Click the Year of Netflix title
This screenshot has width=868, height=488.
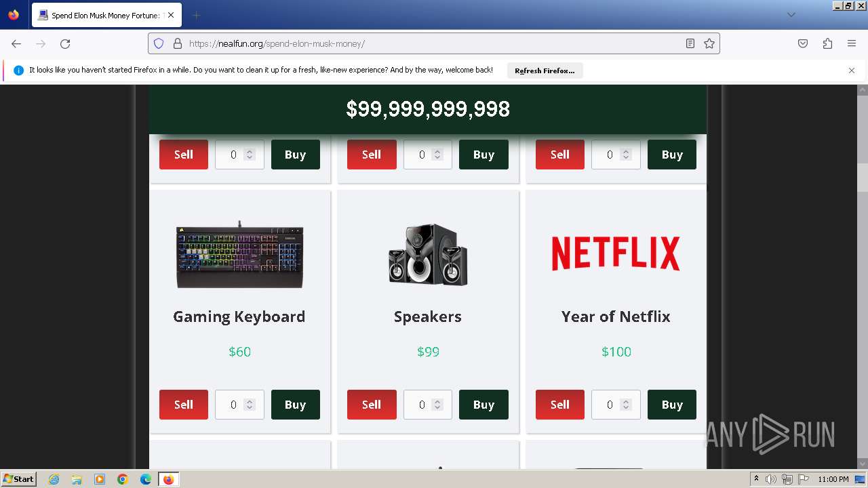pos(616,317)
